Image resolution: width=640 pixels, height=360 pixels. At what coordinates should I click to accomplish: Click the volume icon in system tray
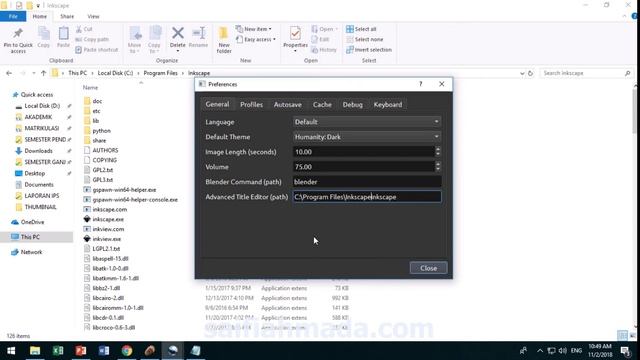[562, 351]
